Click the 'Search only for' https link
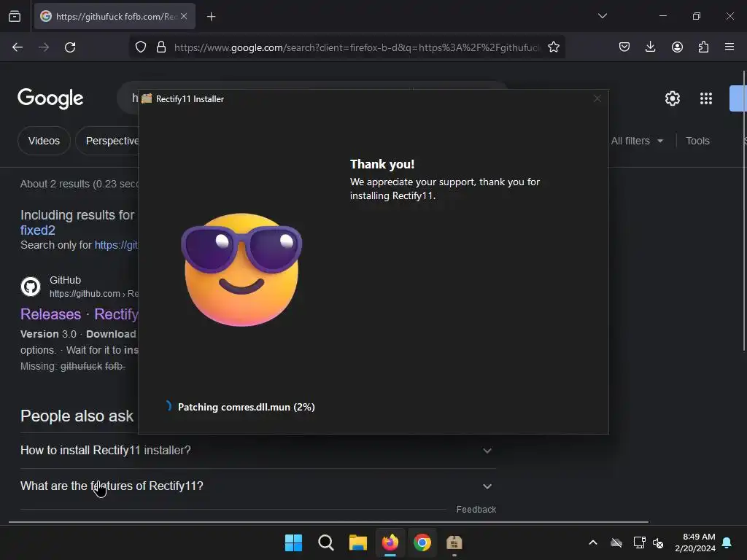The width and height of the screenshot is (747, 560). point(116,245)
